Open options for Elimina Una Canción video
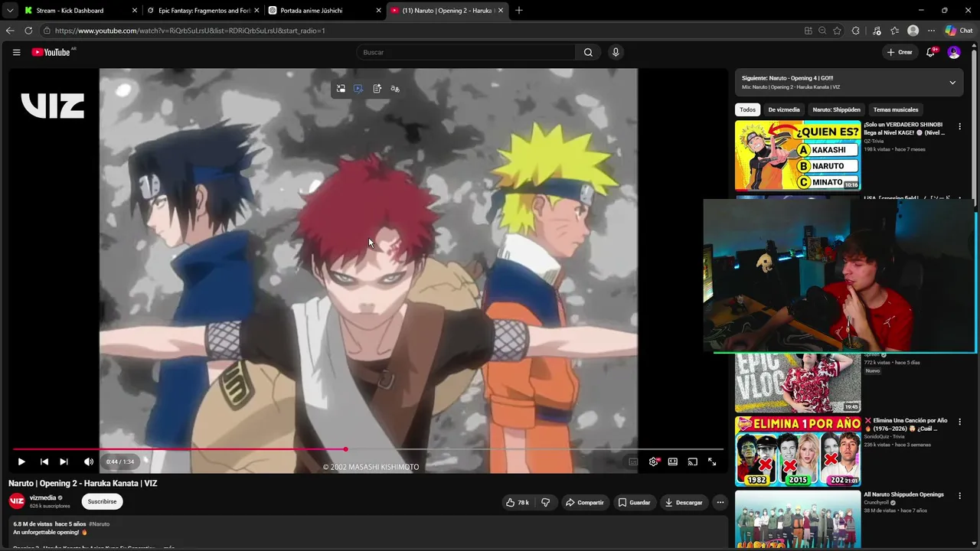980x551 pixels. tap(959, 422)
